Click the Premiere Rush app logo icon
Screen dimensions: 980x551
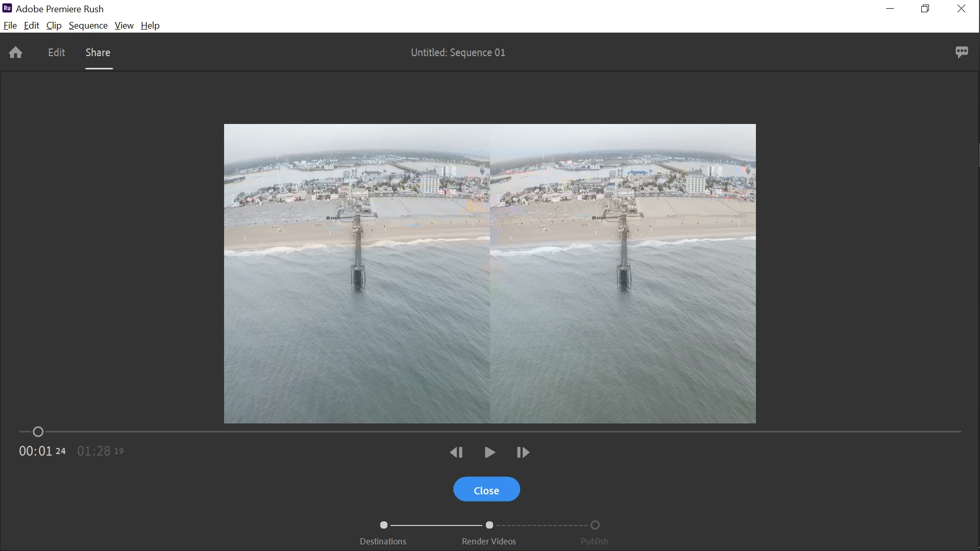(7, 9)
